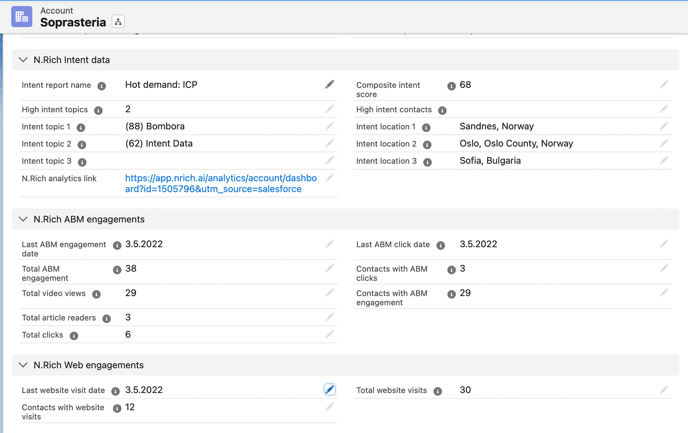This screenshot has width=688, height=433.
Task: Click the Soprasteria account title
Action: 73,22
